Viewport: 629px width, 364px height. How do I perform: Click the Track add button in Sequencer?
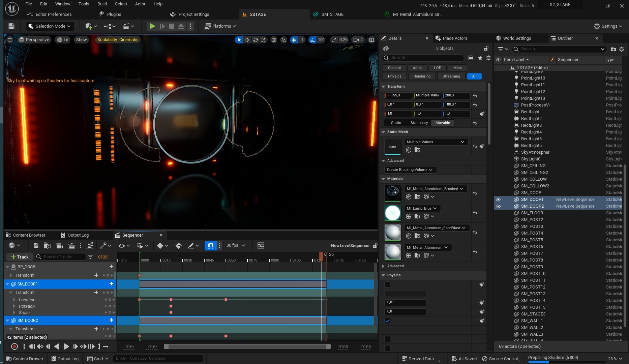tap(20, 257)
